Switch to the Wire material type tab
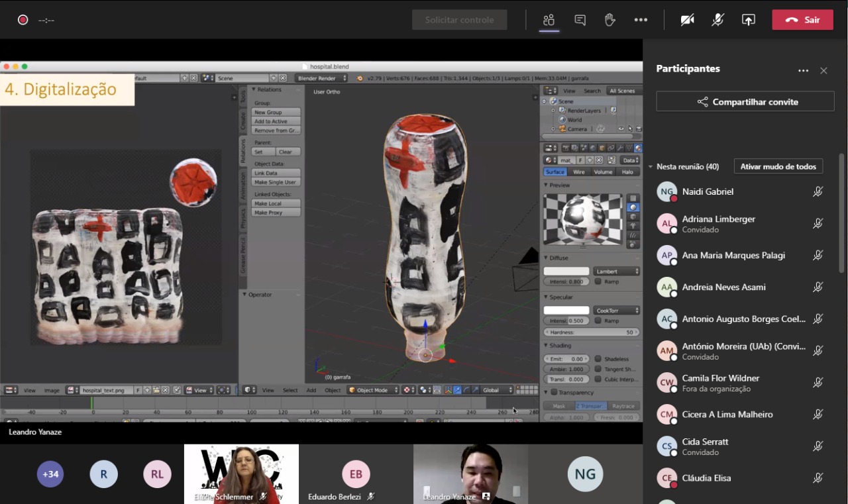Screen dimensions: 848x504 coord(579,172)
